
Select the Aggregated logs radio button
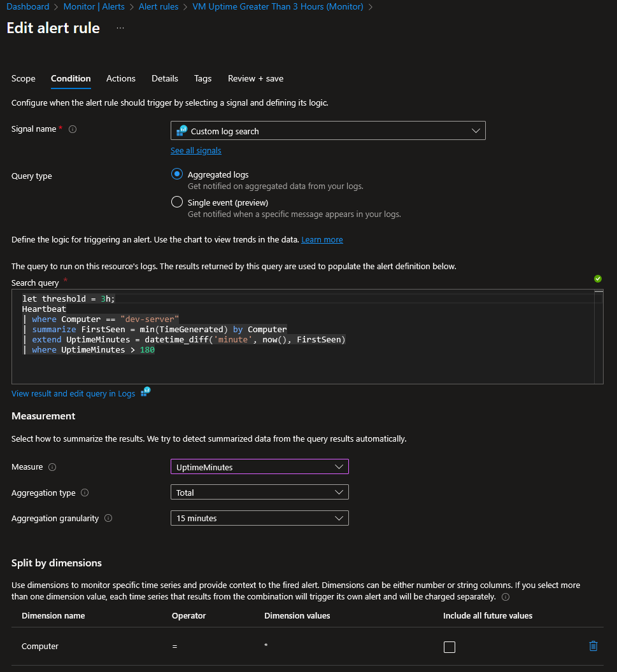click(x=177, y=174)
